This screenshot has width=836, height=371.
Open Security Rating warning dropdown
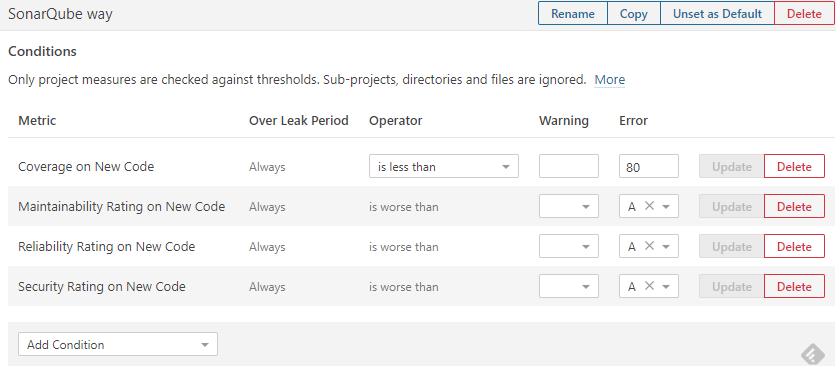(568, 286)
